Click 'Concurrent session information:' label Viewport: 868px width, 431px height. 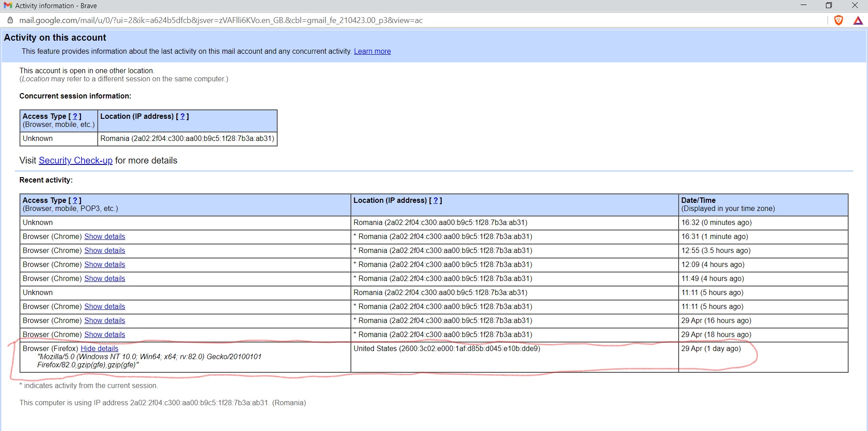(75, 96)
